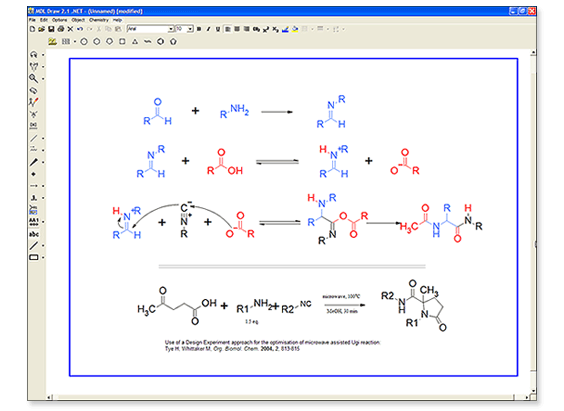Click the vertical scrollbar down arrow
The height and width of the screenshot is (411, 564).
click(x=533, y=391)
